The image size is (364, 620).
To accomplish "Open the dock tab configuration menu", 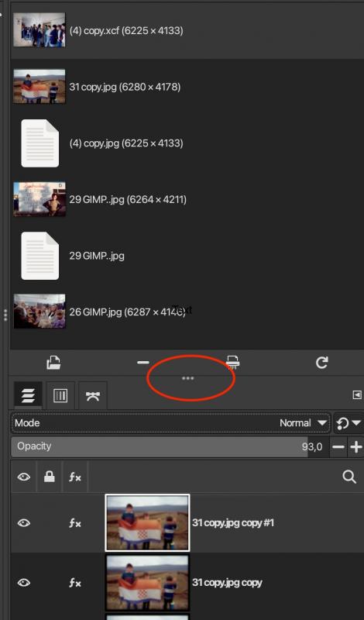I will click(356, 394).
